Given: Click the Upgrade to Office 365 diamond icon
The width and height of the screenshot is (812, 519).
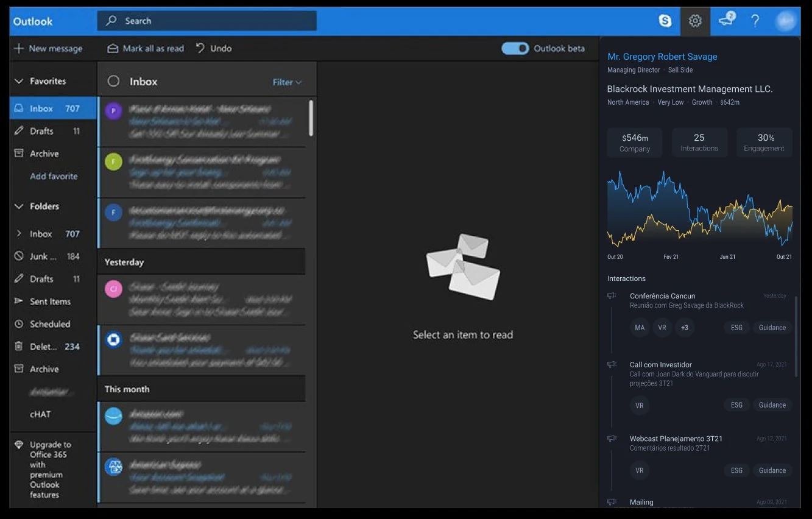Looking at the screenshot, I should click(19, 445).
